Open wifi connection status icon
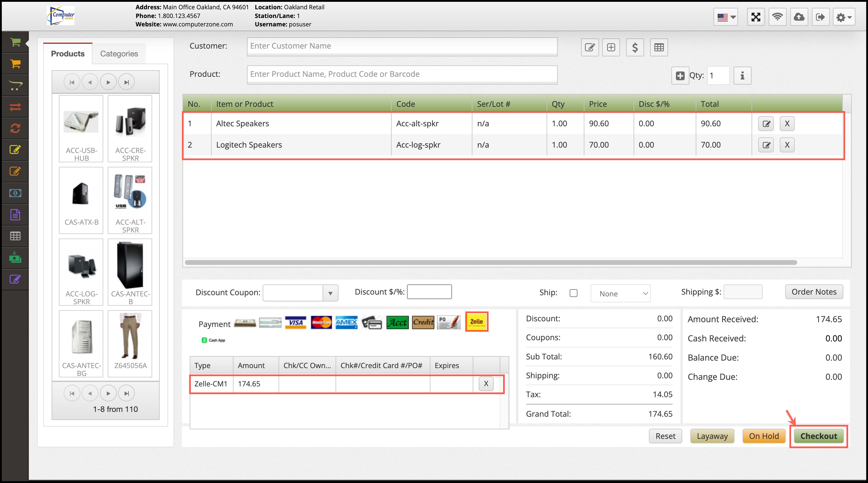 click(x=777, y=17)
